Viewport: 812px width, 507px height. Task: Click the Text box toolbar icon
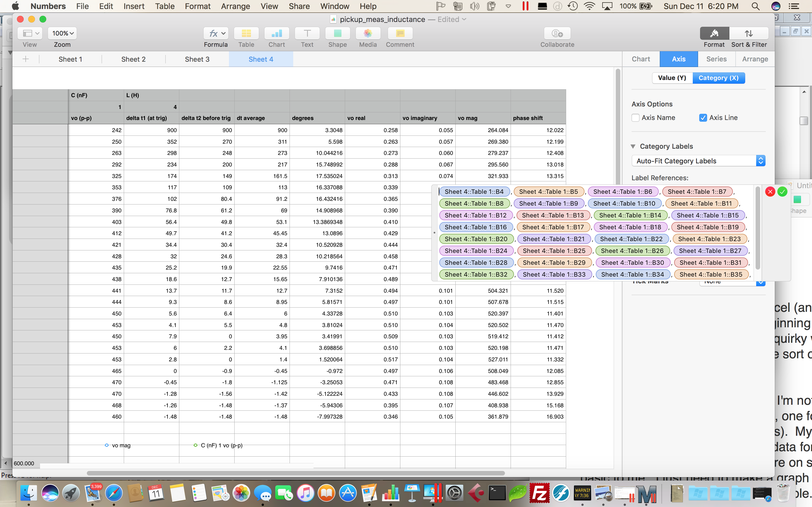(x=307, y=33)
